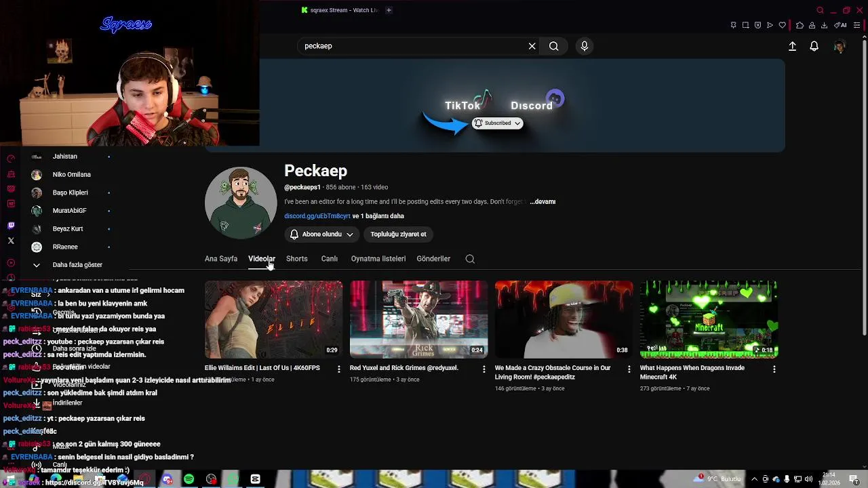
Task: Open Spotify from the taskbar
Action: tap(189, 479)
